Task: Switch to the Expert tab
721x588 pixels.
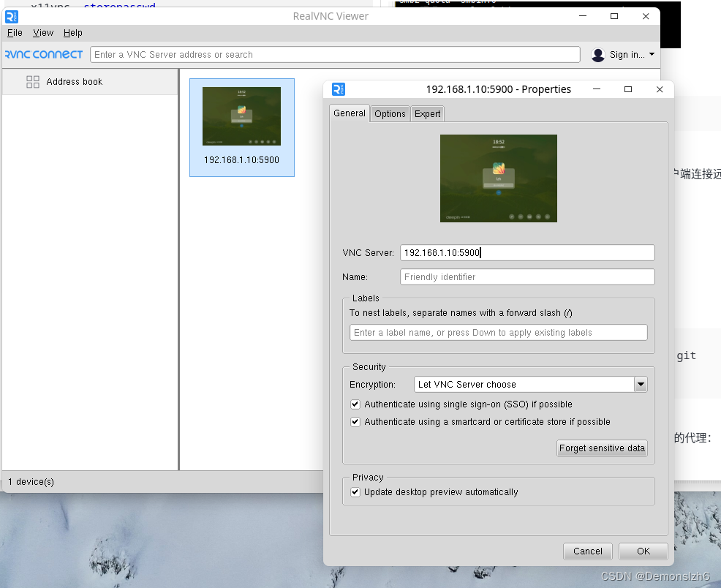Action: coord(427,113)
